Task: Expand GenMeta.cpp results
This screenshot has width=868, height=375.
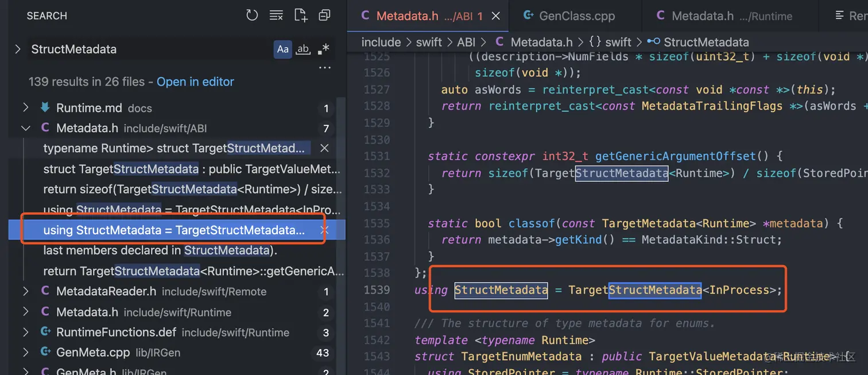Action: click(25, 353)
